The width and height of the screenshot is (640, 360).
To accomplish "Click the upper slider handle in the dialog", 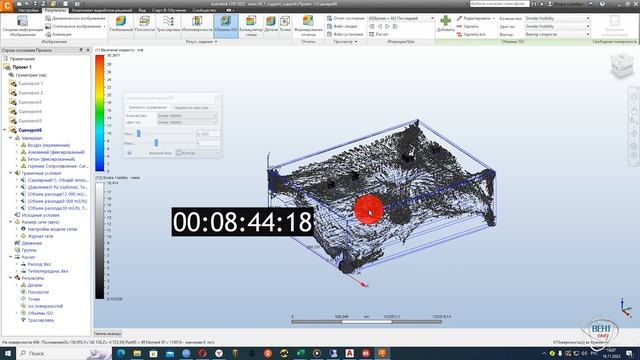I will (x=139, y=133).
